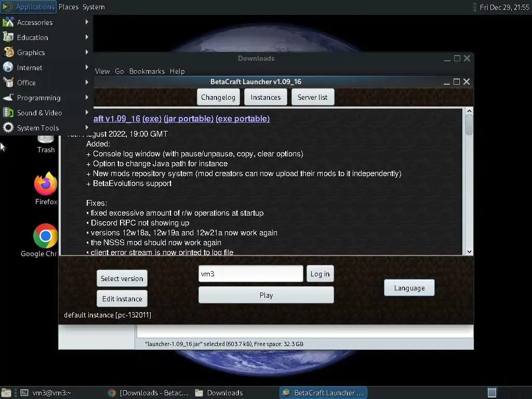This screenshot has width=532, height=399.
Task: Click the Select version button
Action: pos(122,278)
